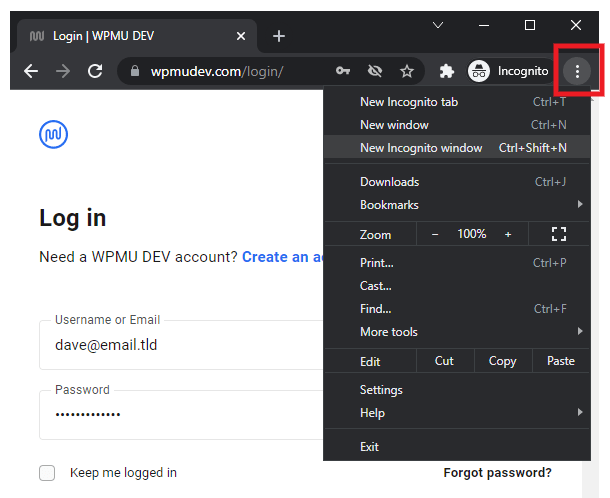
Task: Click Paste in the Edit row
Action: coord(561,361)
